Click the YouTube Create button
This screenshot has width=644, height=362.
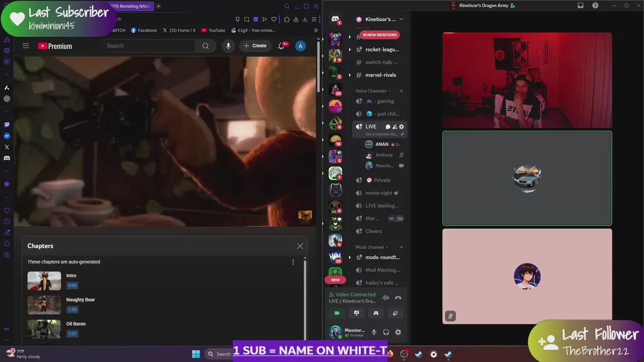point(255,46)
